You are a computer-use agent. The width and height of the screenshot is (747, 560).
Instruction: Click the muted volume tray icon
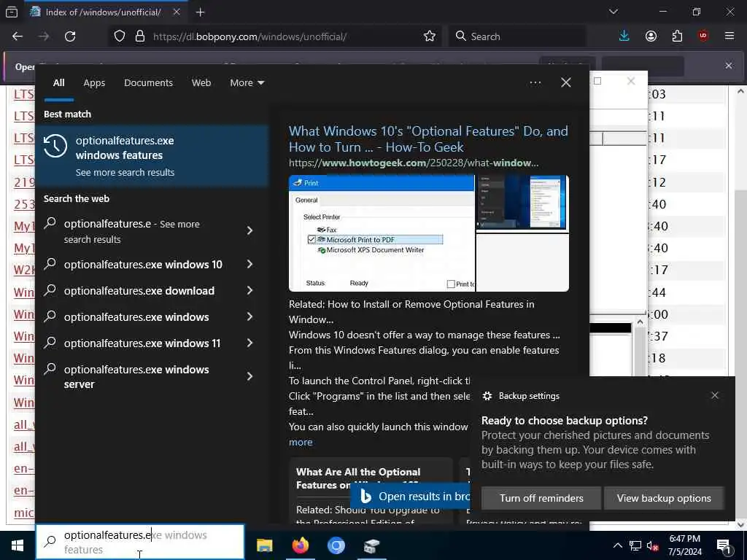(x=653, y=545)
